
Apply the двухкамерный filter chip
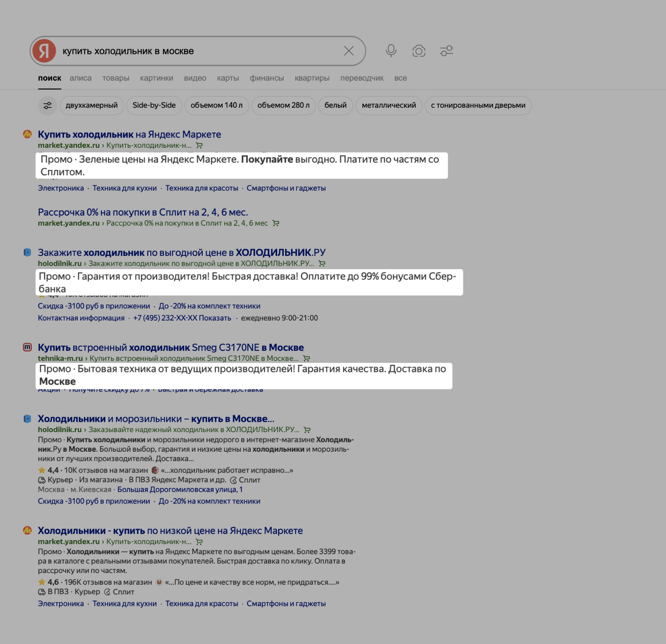[92, 105]
